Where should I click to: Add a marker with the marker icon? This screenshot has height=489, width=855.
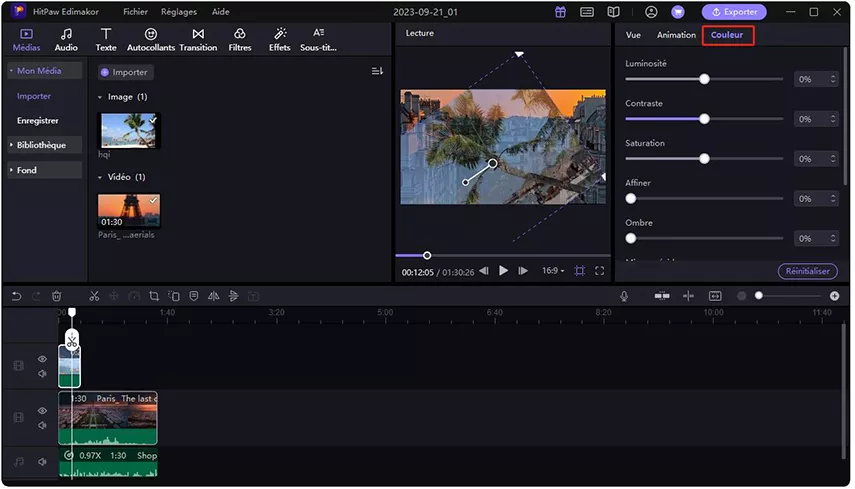[x=194, y=297]
